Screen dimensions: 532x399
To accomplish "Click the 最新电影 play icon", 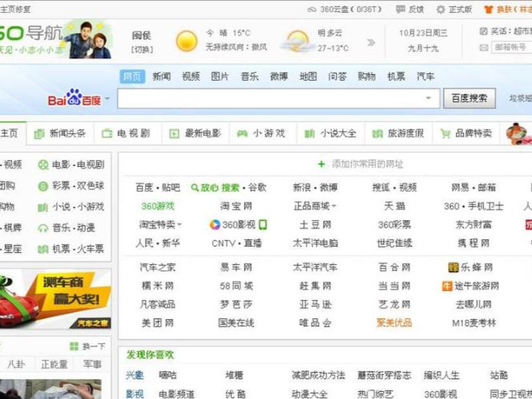I will pyautogui.click(x=174, y=134).
